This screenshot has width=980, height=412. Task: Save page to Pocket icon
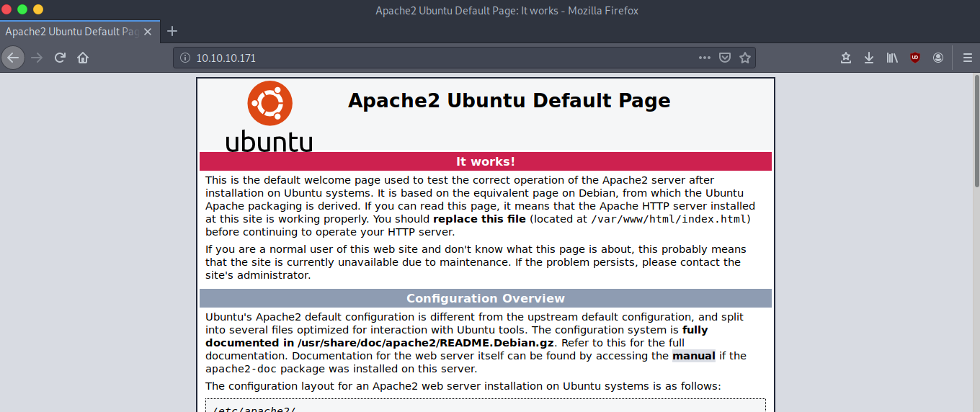pos(725,58)
